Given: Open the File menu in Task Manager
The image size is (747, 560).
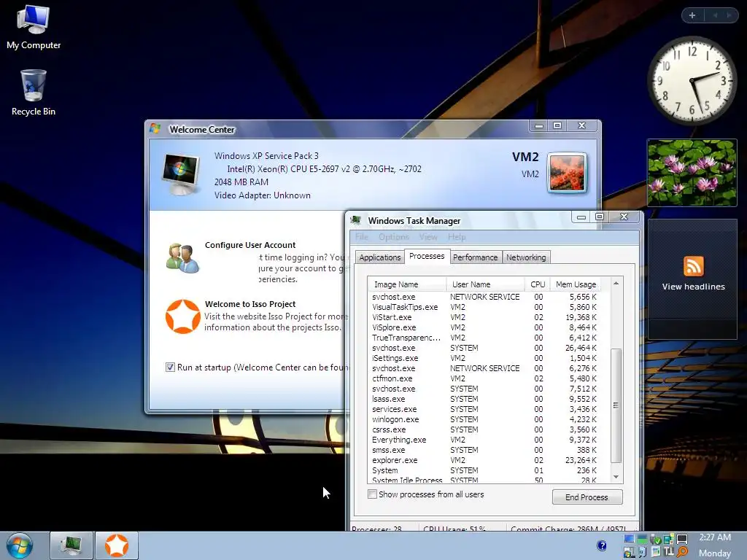Looking at the screenshot, I should click(x=362, y=237).
